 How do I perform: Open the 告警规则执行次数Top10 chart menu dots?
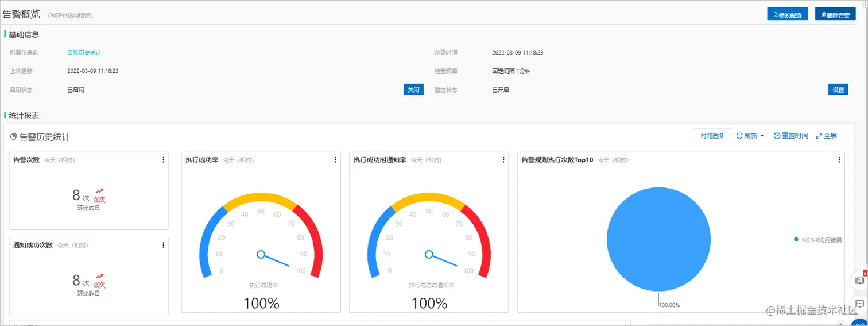(x=839, y=160)
